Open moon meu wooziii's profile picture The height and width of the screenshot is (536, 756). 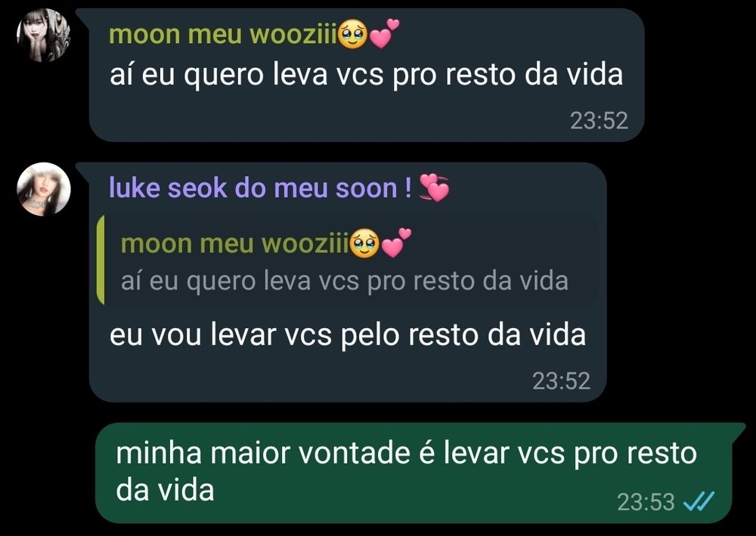[x=43, y=36]
